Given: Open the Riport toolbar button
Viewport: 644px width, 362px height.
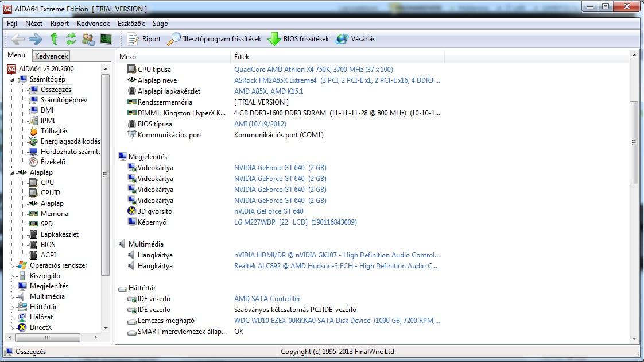Looking at the screenshot, I should point(144,39).
